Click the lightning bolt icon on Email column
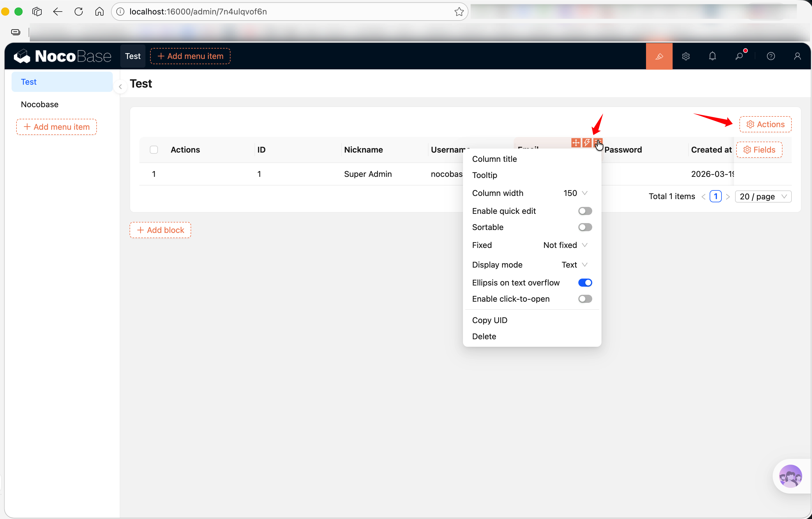 click(587, 143)
